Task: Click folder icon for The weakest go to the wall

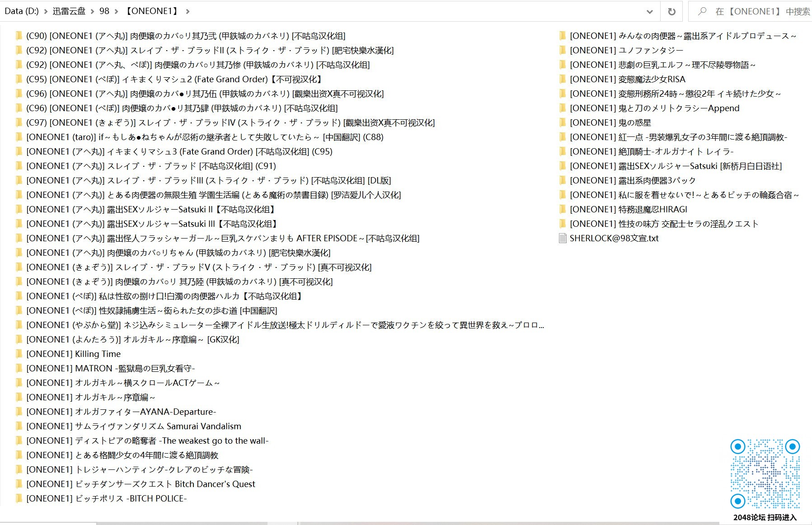Action: pyautogui.click(x=19, y=441)
